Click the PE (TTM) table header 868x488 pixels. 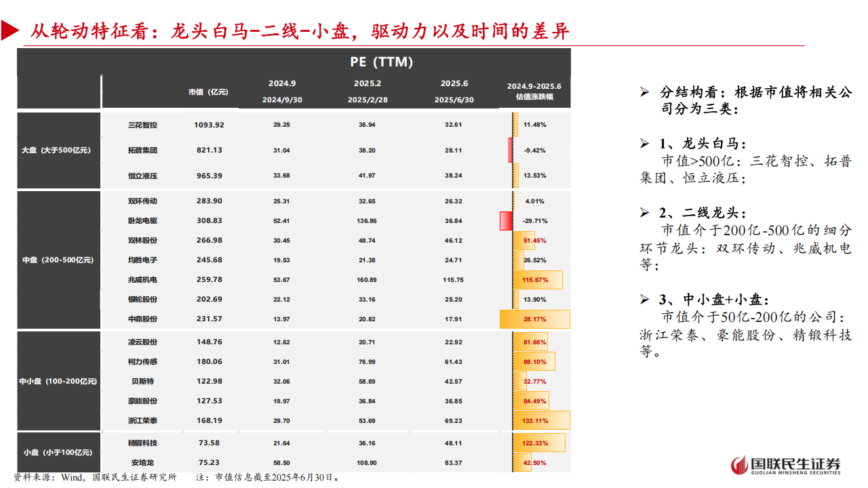coord(382,62)
